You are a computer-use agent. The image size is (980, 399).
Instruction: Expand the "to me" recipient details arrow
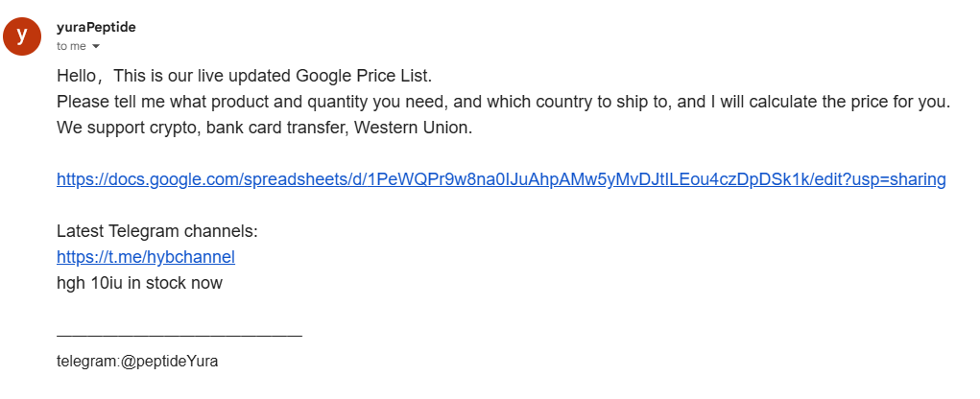tap(96, 46)
